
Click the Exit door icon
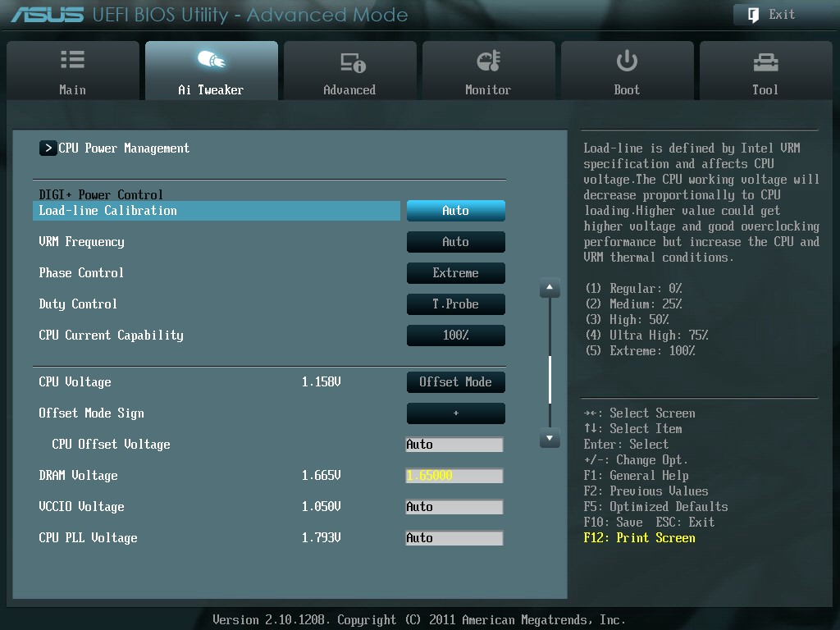753,15
